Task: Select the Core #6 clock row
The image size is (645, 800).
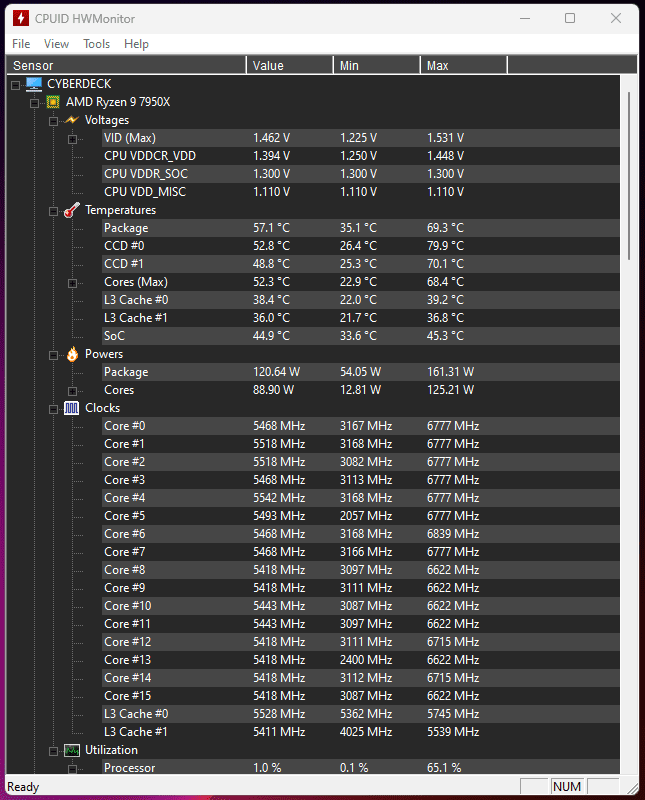Action: [361, 534]
